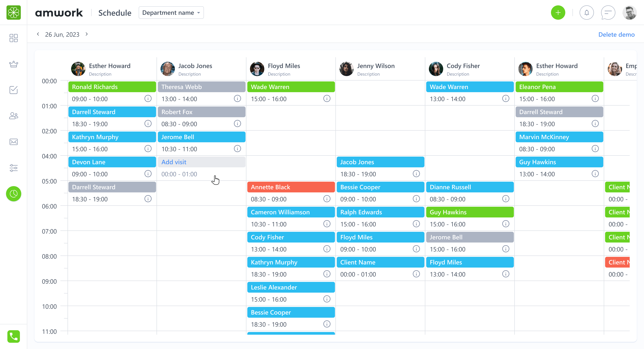Click the green plus add button
Screen dimensions: 644x349
tap(558, 13)
